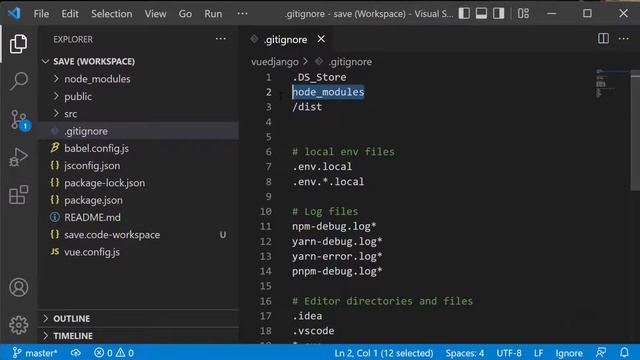
Task: Open the Go menu
Action: (185, 14)
